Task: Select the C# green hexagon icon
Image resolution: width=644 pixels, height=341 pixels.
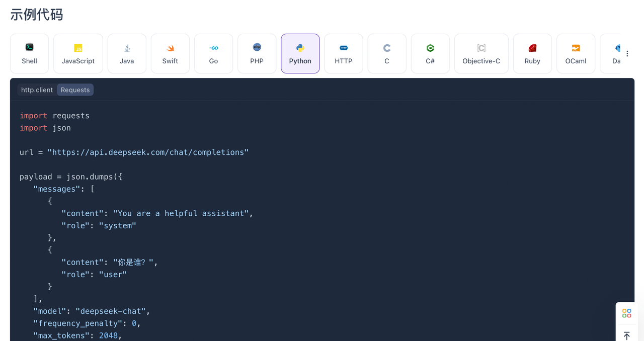Action: pyautogui.click(x=430, y=48)
